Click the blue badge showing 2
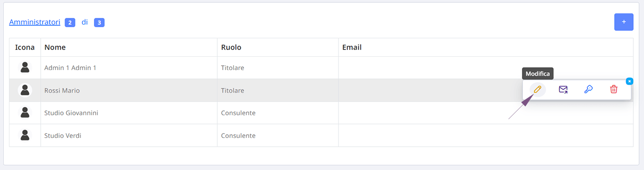The image size is (644, 170). click(70, 22)
